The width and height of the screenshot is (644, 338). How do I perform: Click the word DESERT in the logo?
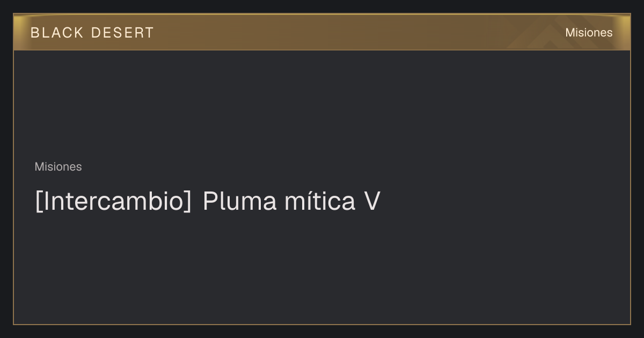click(122, 33)
